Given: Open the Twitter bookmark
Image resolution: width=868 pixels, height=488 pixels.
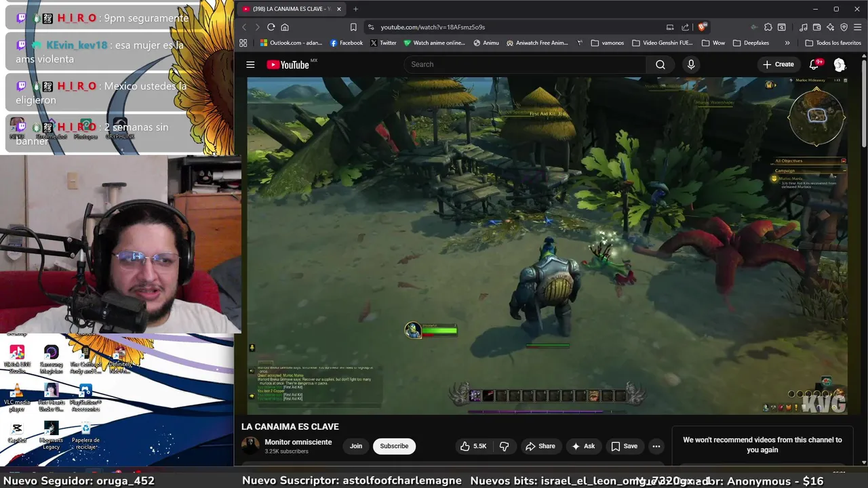Looking at the screenshot, I should pyautogui.click(x=383, y=43).
